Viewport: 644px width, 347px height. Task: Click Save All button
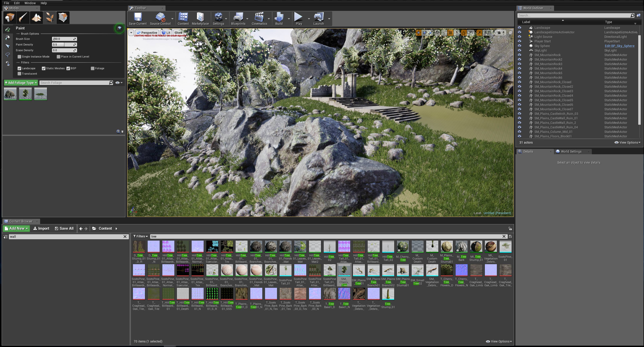tap(64, 229)
